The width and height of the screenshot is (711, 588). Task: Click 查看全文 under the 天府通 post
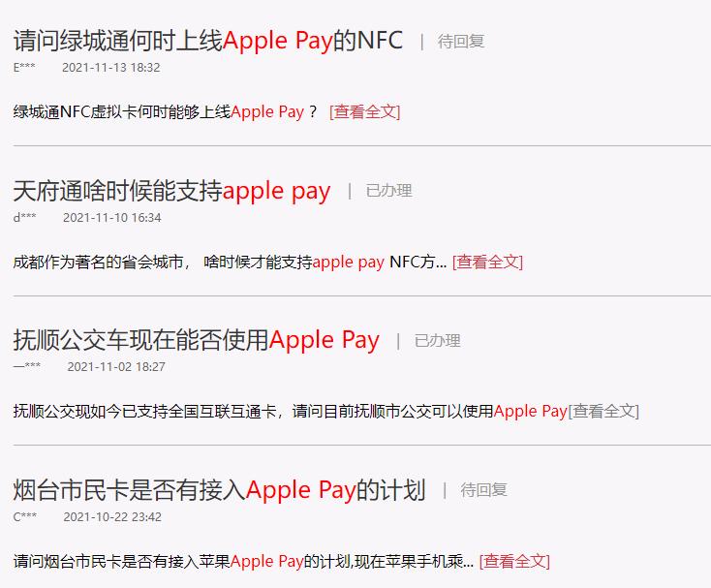coord(488,262)
